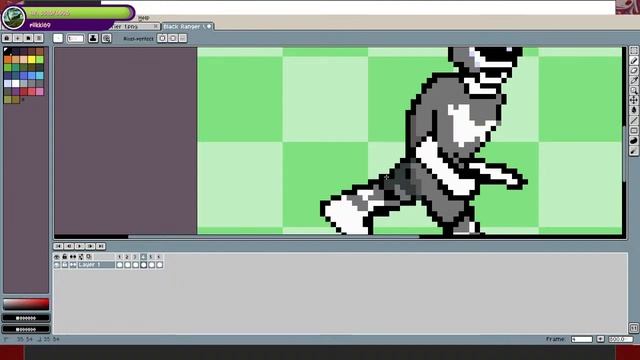This screenshot has width=640, height=360.
Task: Pick the black palette swatch at top left
Action: click(x=8, y=51)
